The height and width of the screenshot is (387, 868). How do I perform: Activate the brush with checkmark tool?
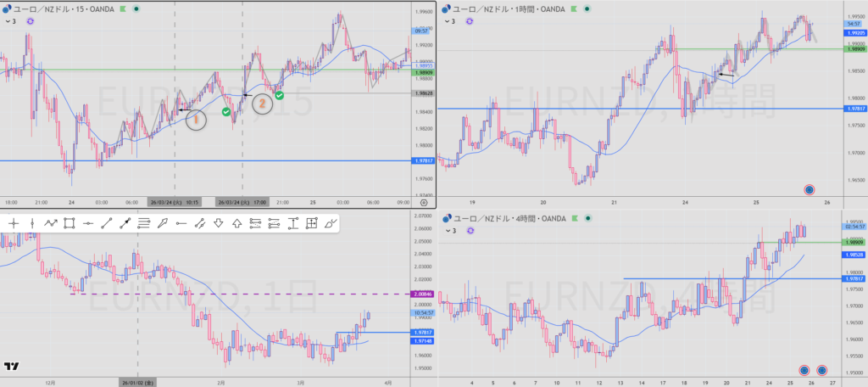click(331, 223)
